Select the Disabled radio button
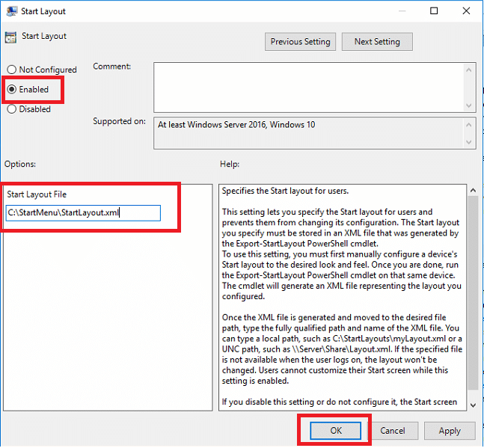This screenshot has width=484, height=448. click(29, 109)
